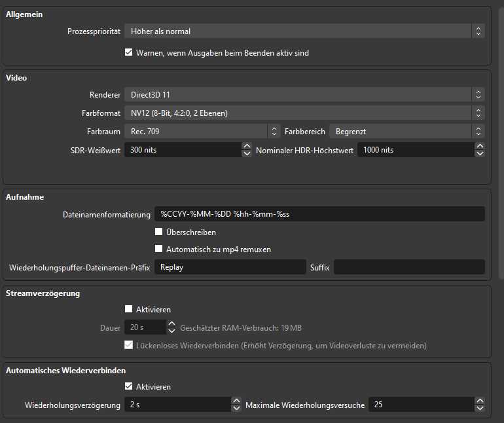Increase Nominaler HDR-Höchstwert with up arrow

click(x=480, y=146)
